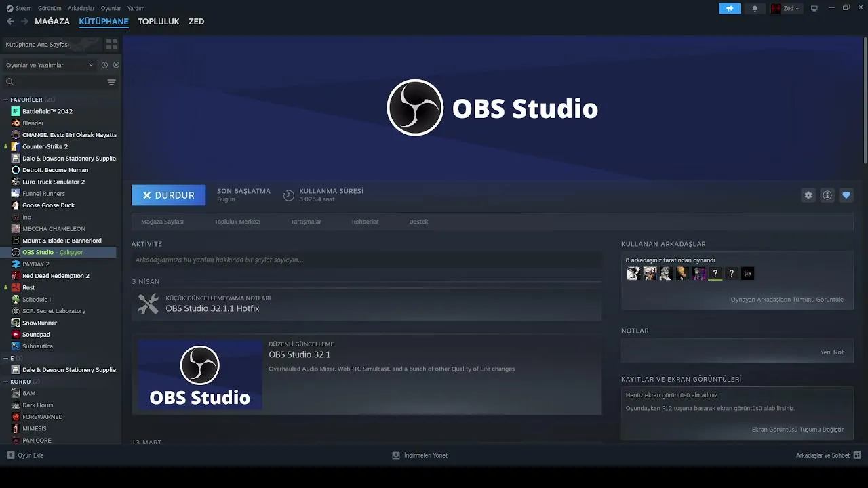
Task: Open the ZED profile tab
Action: [x=197, y=22]
